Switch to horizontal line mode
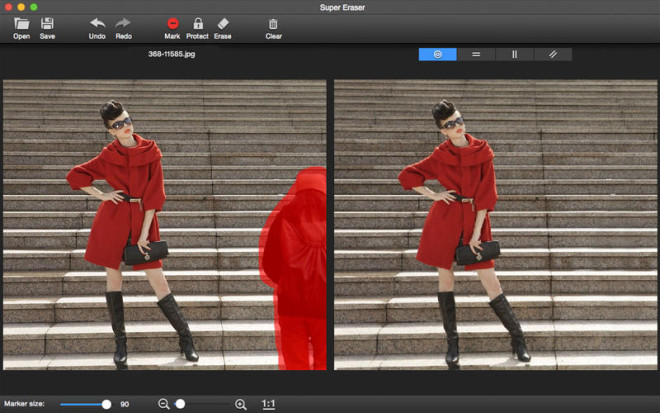 pyautogui.click(x=476, y=54)
